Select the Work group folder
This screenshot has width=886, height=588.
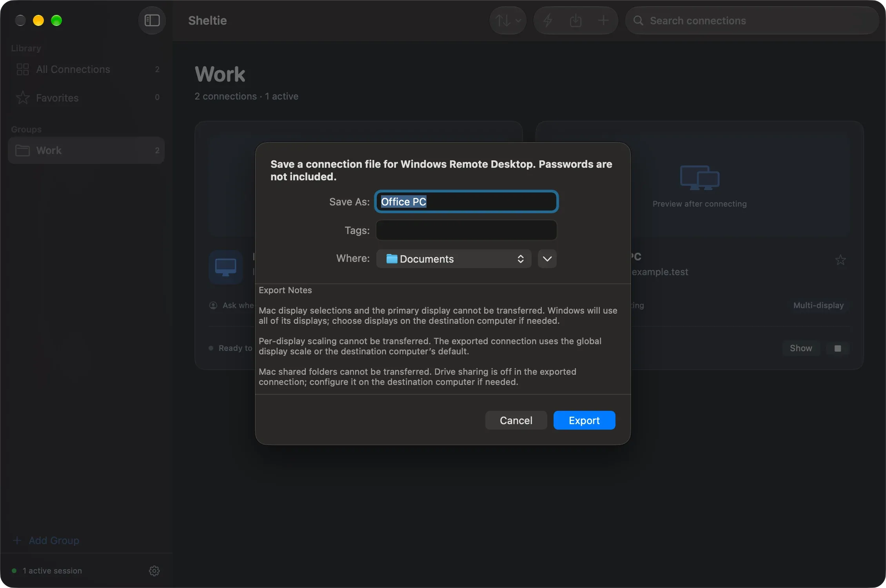(86, 151)
